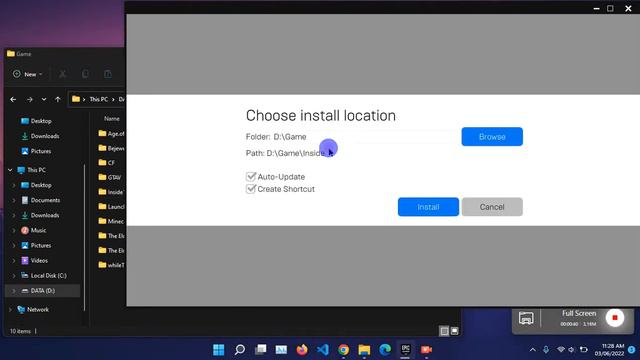Open Google Chrome from taskbar
The width and height of the screenshot is (640, 360).
point(344,350)
